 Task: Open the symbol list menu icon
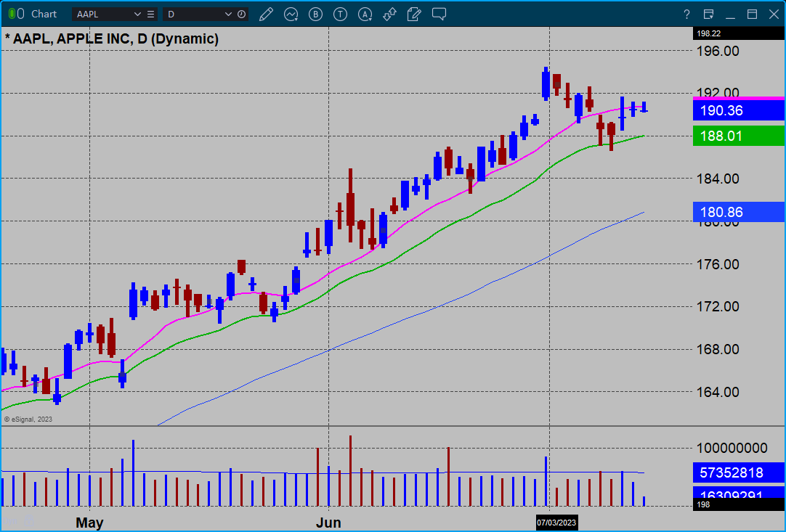[x=150, y=14]
